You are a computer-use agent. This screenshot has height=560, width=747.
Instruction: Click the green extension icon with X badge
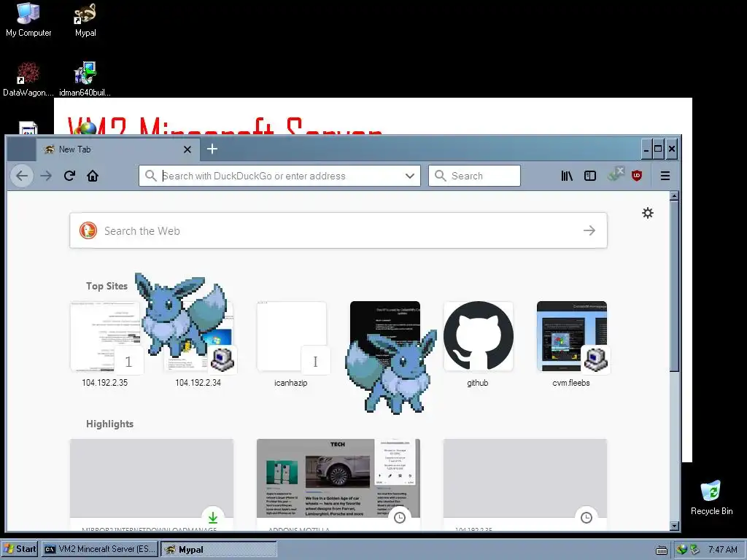[x=615, y=174]
